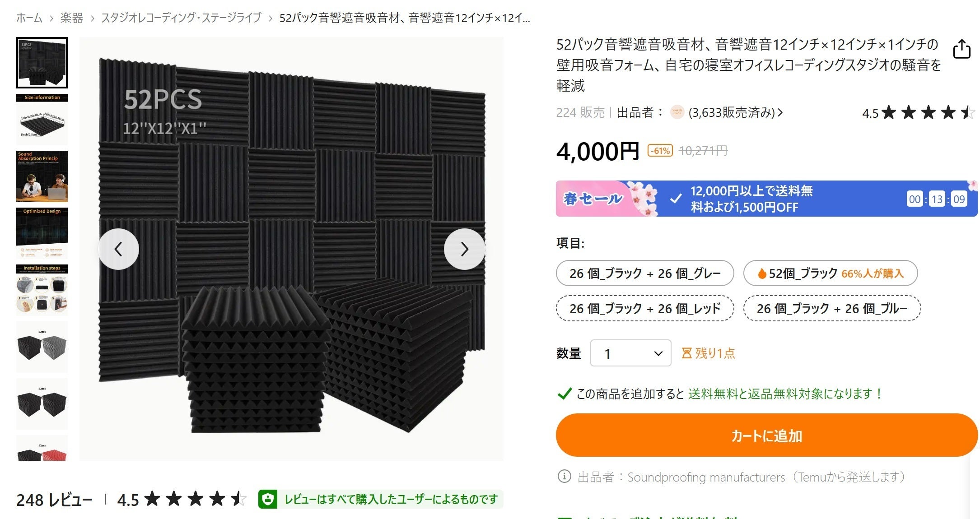Screen dimensions: 980x519
Task: Click the star rating next to 4.5 near the title
Action: tap(928, 112)
